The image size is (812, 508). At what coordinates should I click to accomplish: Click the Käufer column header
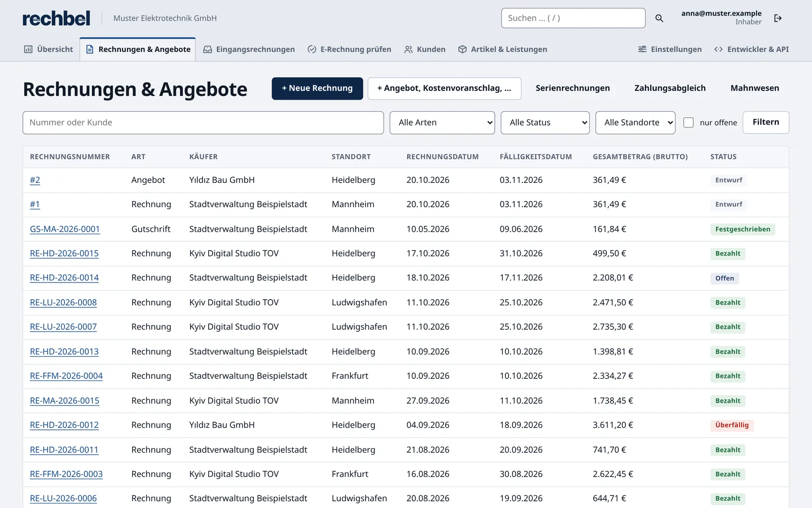coord(204,157)
